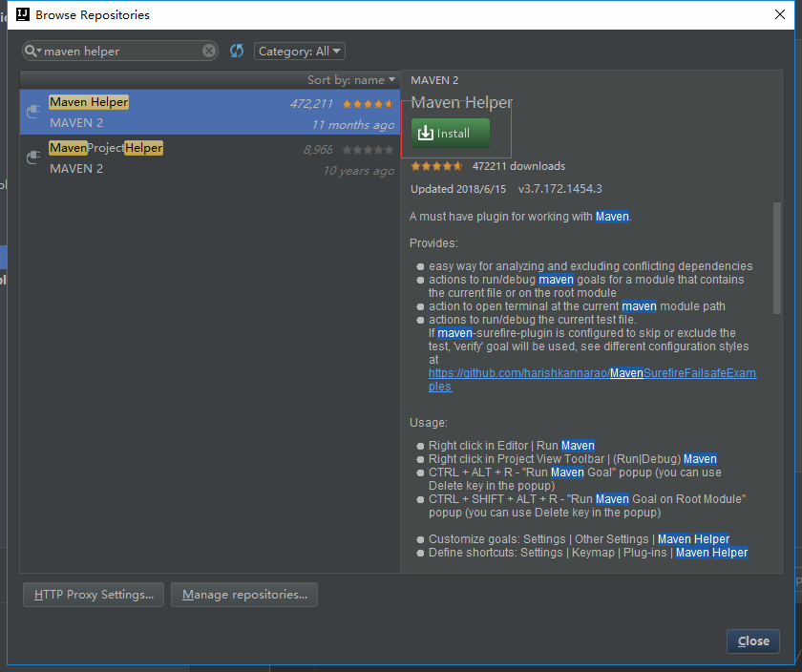Close the Browse Repositories window with the X
The width and height of the screenshot is (802, 672).
tap(779, 14)
